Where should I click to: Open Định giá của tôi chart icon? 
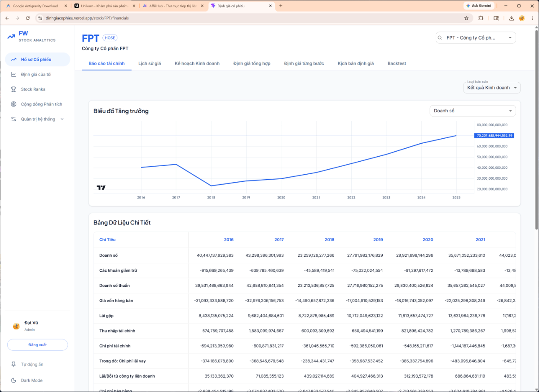point(14,74)
